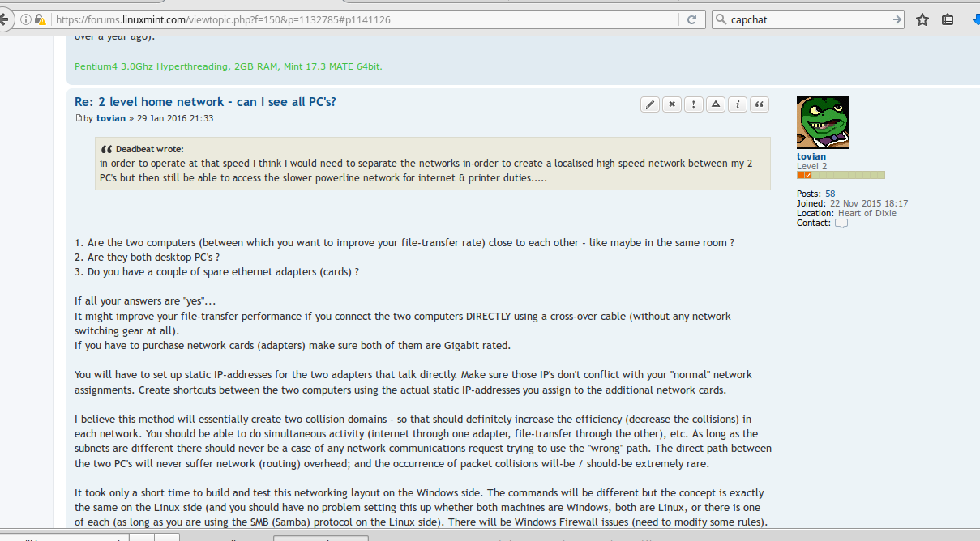Click the 'Deadbeat wrote:' quote header
The image size is (980, 541).
[149, 149]
